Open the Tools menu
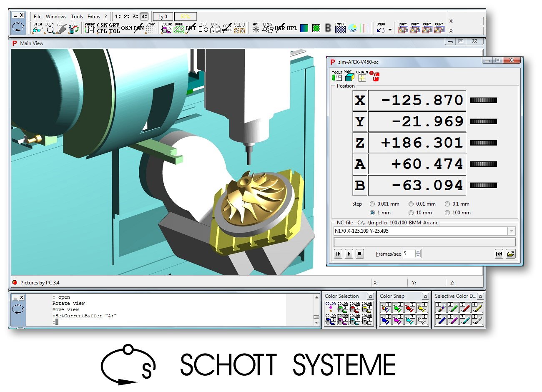Image resolution: width=542 pixels, height=392 pixels. click(x=77, y=17)
